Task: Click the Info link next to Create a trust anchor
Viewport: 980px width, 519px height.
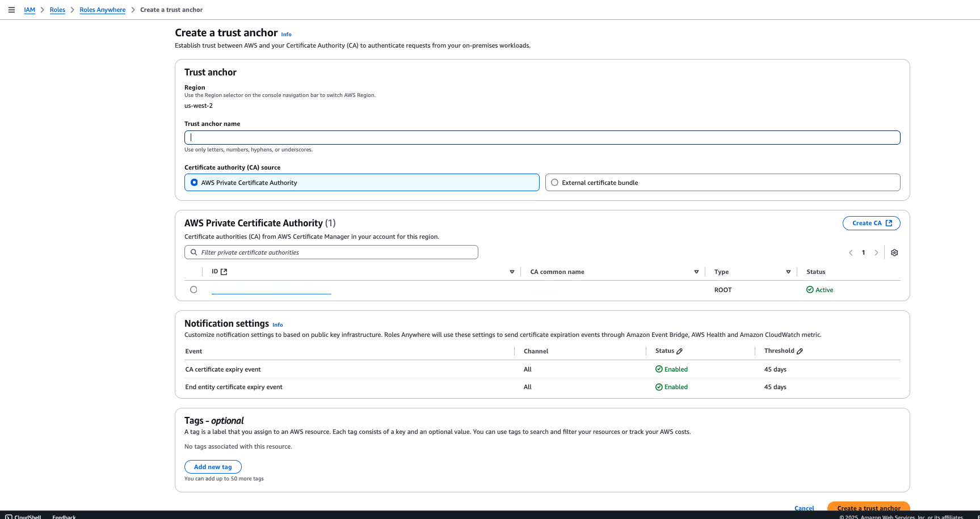Action: tap(286, 34)
